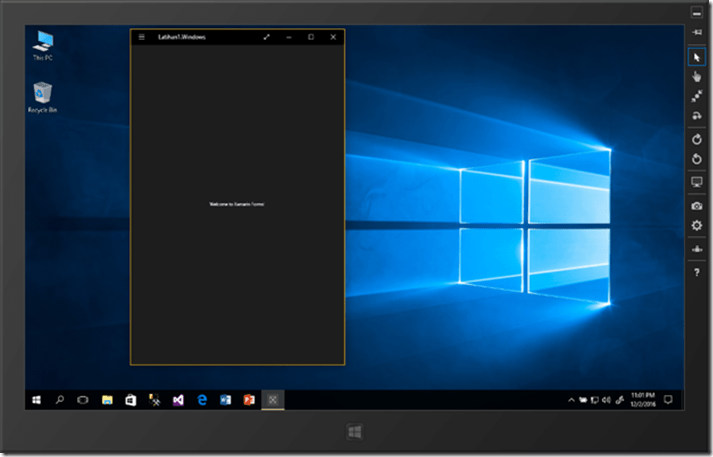The image size is (713, 457).
Task: Expand Latihan1.Windows app to full screen
Action: click(267, 37)
